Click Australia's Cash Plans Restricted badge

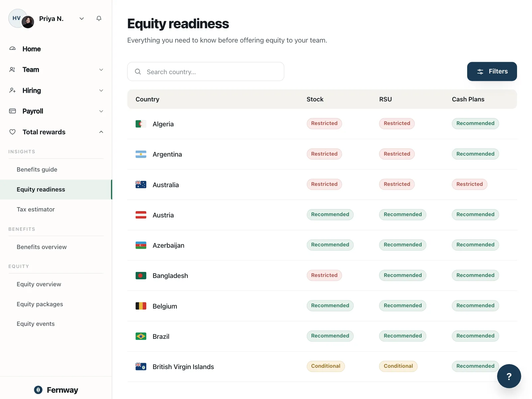point(469,184)
